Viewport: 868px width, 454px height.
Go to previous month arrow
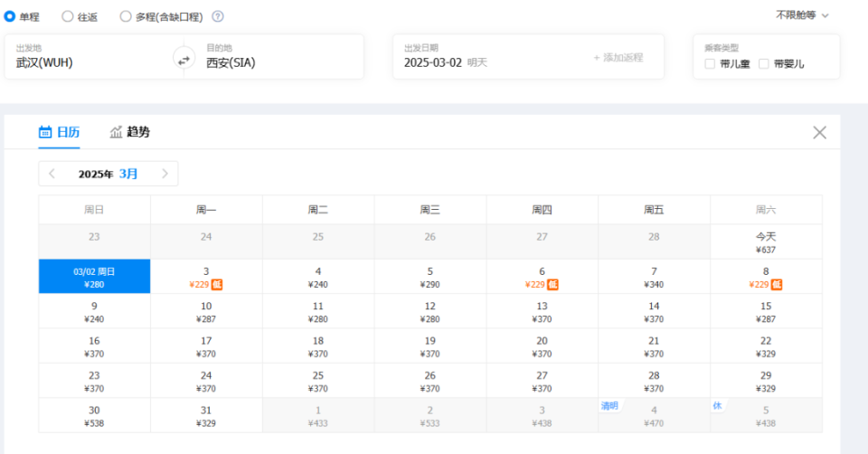(x=52, y=174)
